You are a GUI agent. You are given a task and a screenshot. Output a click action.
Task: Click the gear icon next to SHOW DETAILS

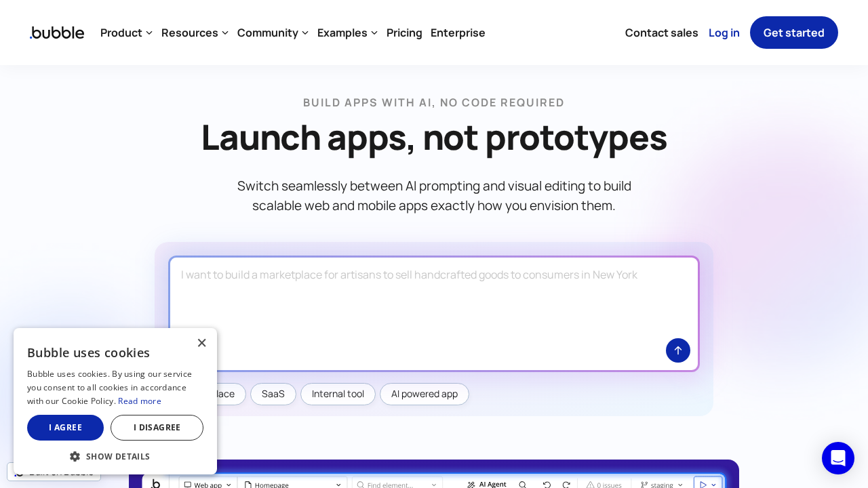pyautogui.click(x=75, y=456)
